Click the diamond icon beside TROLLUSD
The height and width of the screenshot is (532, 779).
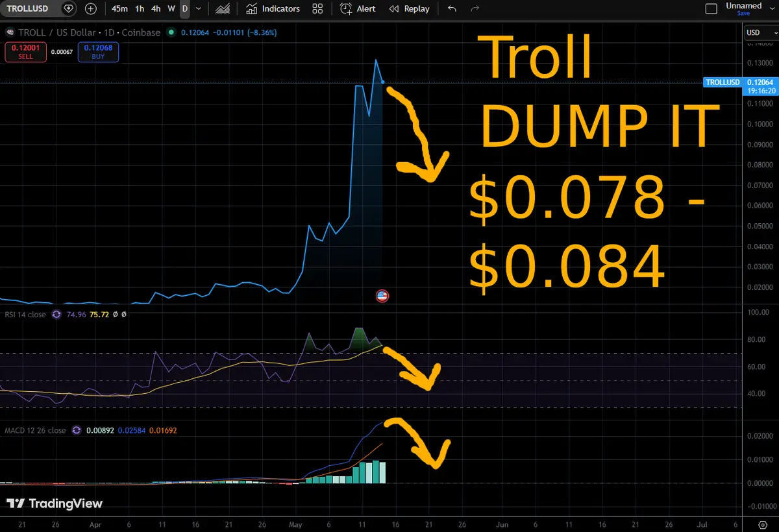(x=68, y=9)
